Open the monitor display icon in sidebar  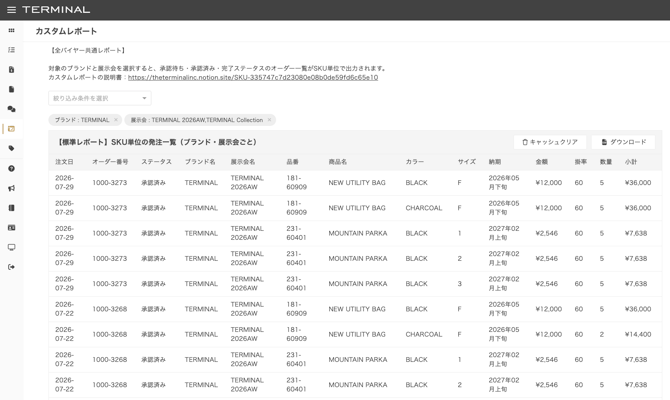12,247
